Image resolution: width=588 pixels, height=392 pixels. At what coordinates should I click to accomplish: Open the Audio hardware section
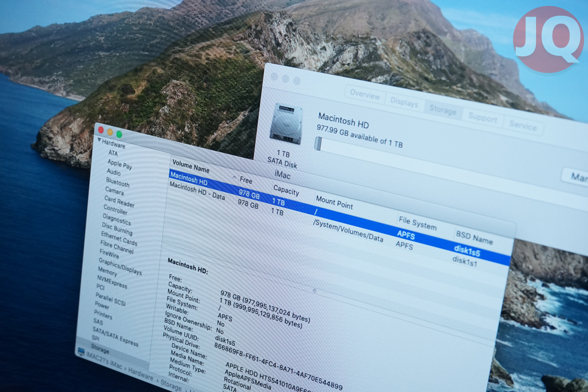pyautogui.click(x=114, y=172)
